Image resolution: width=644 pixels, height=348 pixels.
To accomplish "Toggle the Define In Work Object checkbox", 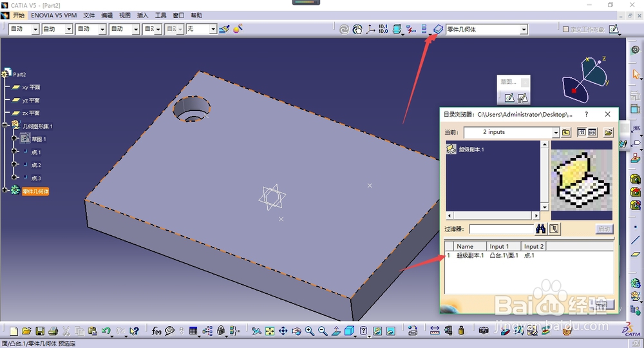I will [565, 29].
